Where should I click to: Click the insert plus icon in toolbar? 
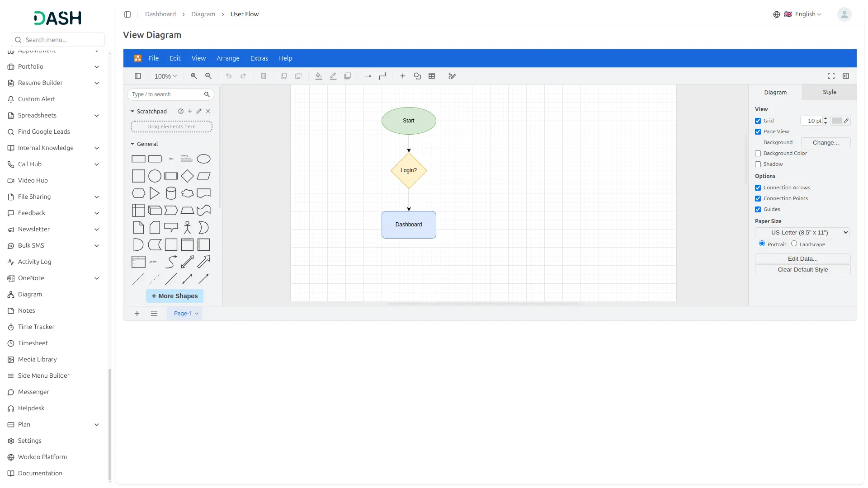click(x=403, y=76)
